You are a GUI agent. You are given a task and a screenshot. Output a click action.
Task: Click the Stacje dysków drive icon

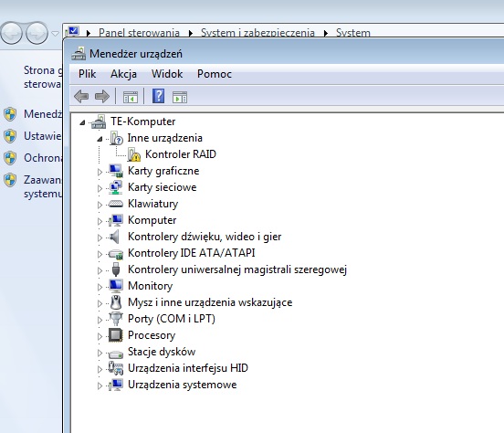[x=116, y=354]
